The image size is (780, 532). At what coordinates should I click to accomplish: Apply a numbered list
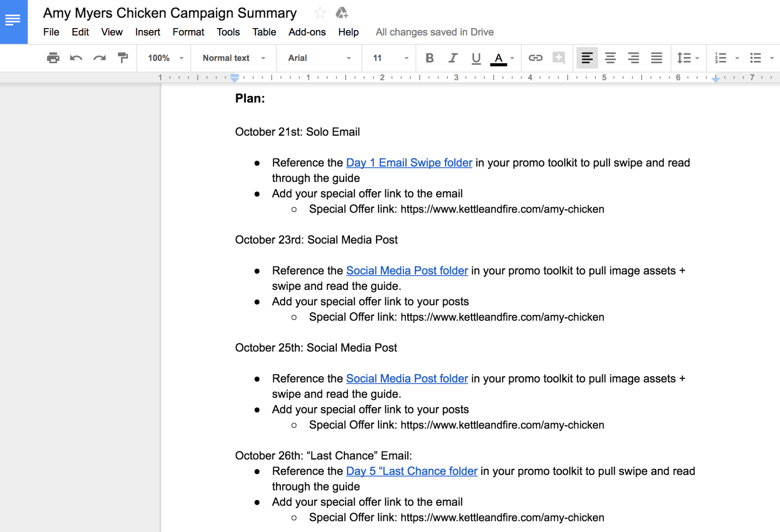[x=720, y=58]
